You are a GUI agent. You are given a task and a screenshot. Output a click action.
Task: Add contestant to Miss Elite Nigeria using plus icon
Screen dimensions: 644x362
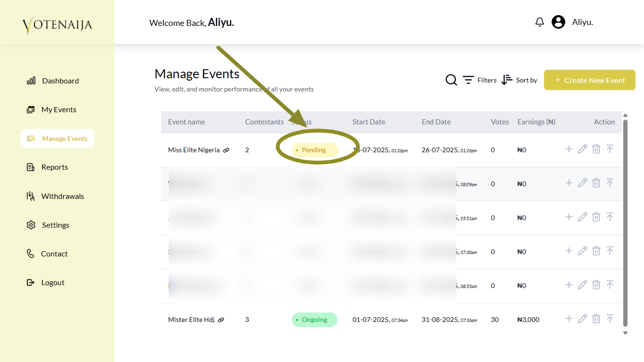click(x=569, y=149)
